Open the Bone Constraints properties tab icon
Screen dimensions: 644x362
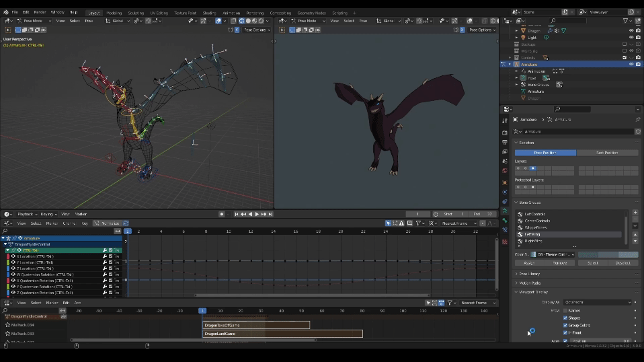point(505,229)
